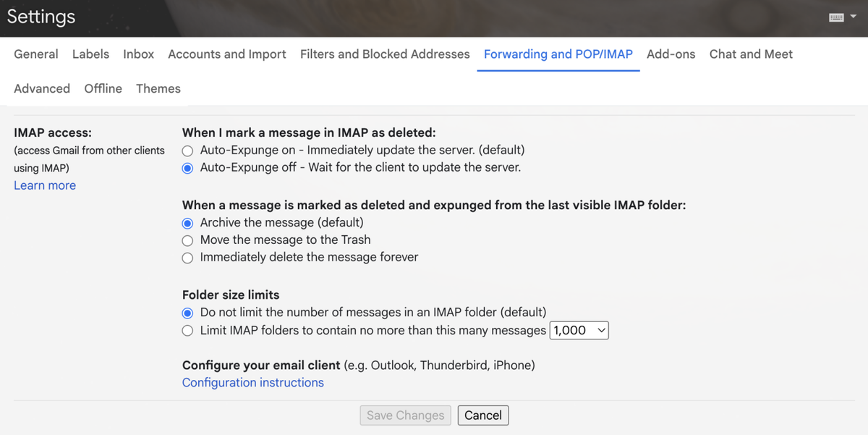Switch to the Themes tab

tap(158, 89)
